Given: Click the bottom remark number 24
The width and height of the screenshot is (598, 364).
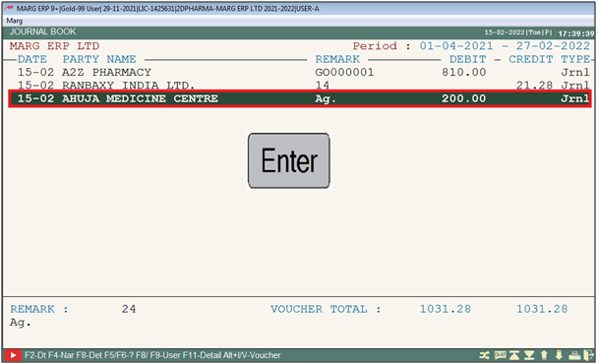Looking at the screenshot, I should [129, 309].
